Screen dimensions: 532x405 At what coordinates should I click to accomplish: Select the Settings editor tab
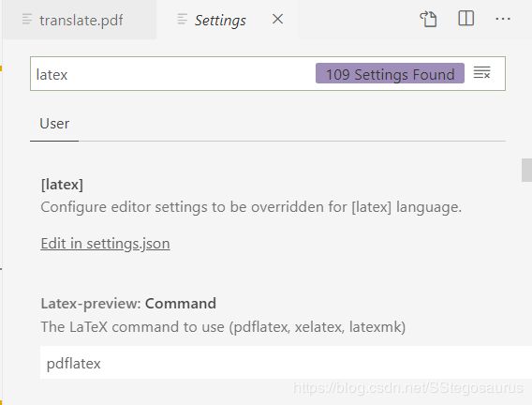coord(228,20)
